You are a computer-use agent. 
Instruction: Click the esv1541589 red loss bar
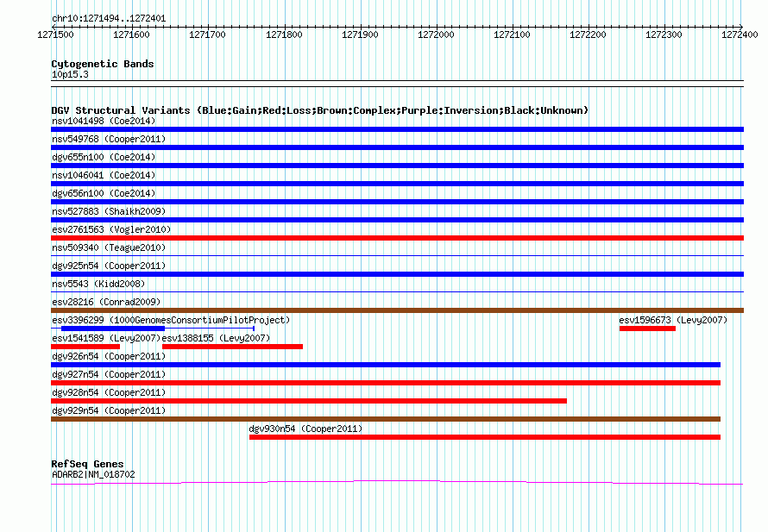tap(85, 347)
